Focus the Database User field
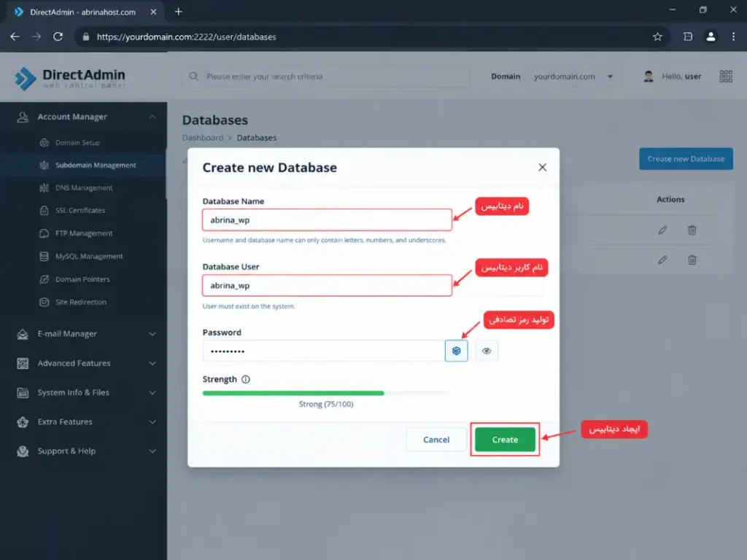 (327, 286)
